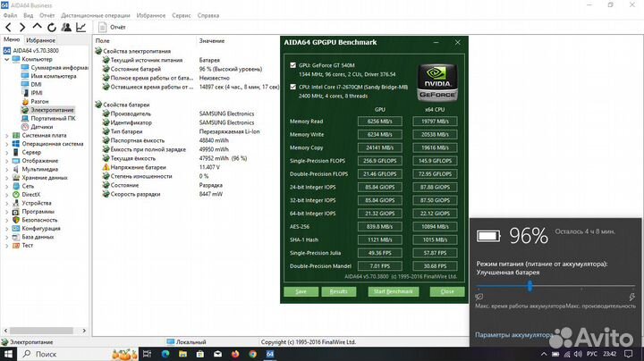
Task: Click Start Benchmark button
Action: [393, 291]
